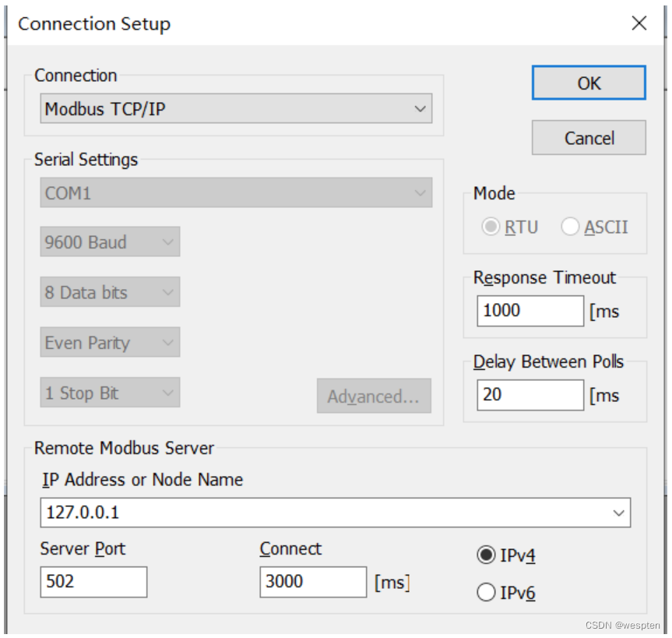Edit the Connect timeout field
Screen dimensions: 672x638
click(312, 582)
